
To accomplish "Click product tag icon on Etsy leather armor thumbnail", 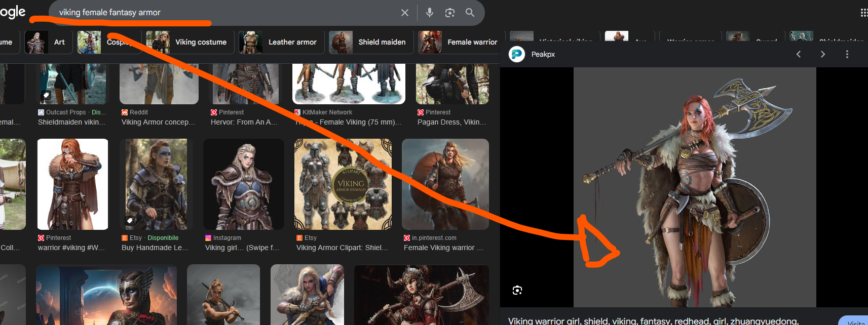I will click(x=129, y=221).
